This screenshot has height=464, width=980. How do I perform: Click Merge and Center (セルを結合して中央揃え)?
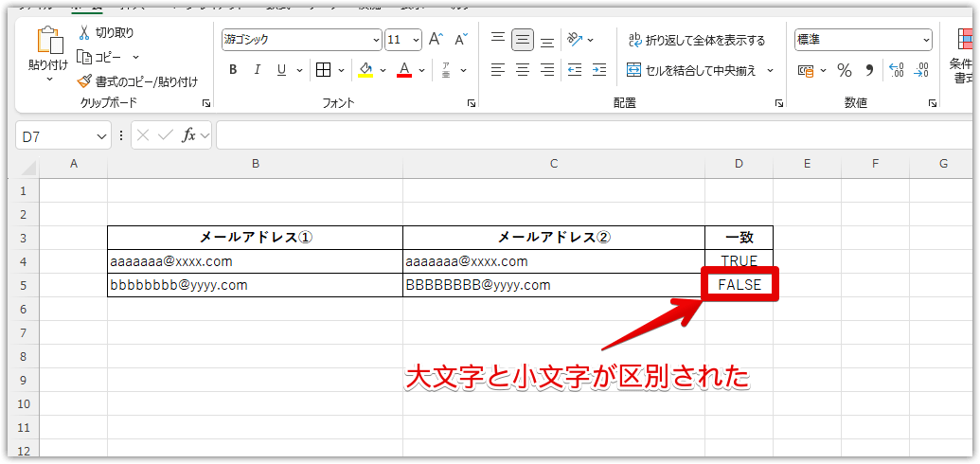point(691,70)
